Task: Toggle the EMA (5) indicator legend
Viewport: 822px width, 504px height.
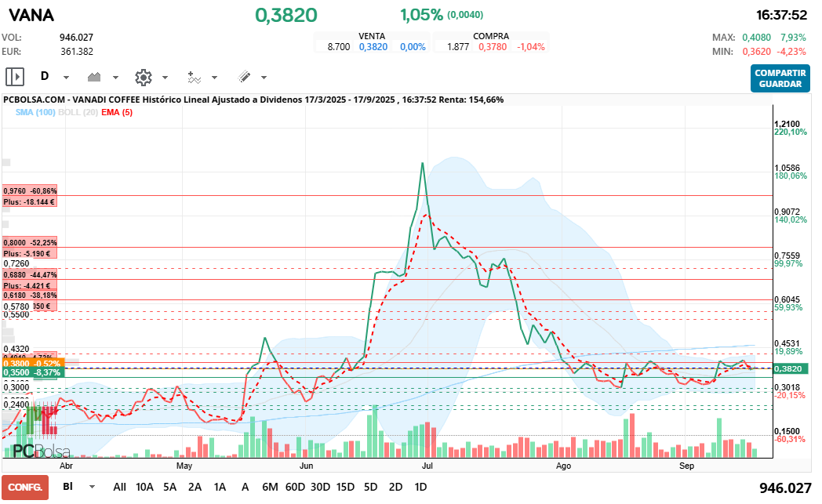Action: click(117, 112)
